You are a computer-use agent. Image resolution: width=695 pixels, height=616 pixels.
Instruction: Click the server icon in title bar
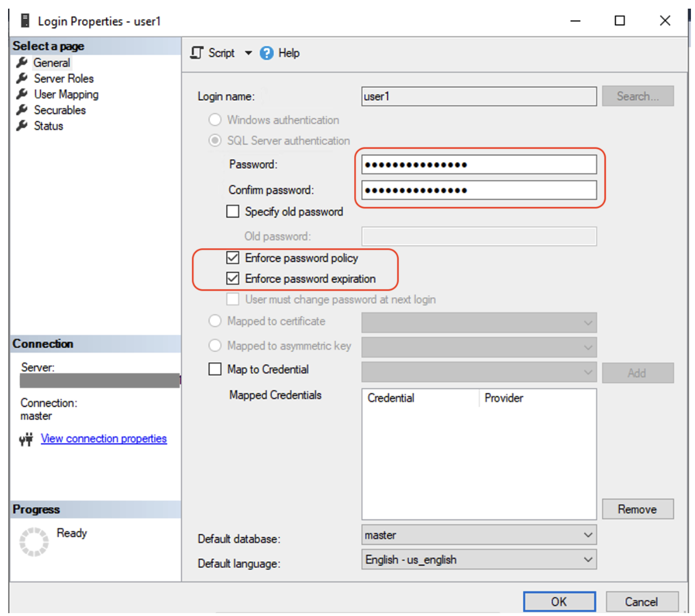[25, 21]
